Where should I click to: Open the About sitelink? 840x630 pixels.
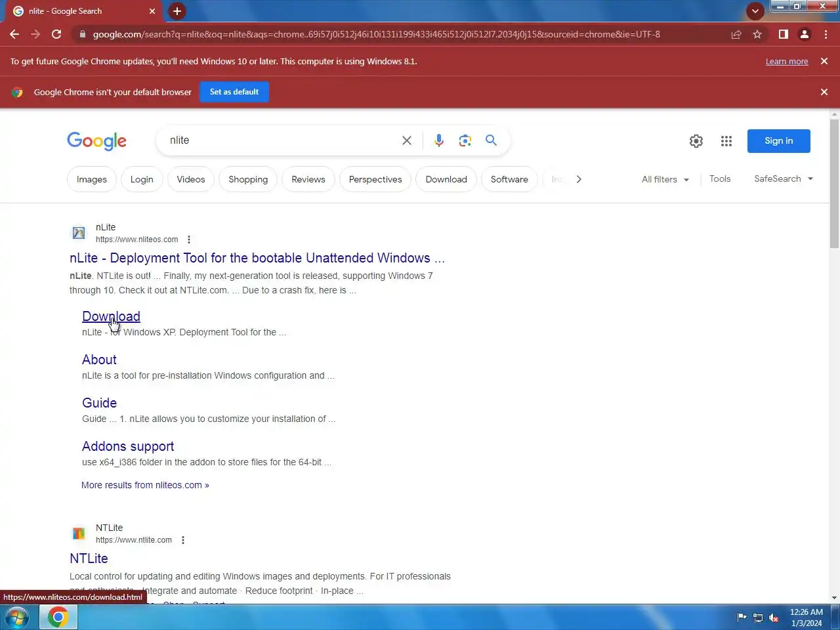pos(99,360)
